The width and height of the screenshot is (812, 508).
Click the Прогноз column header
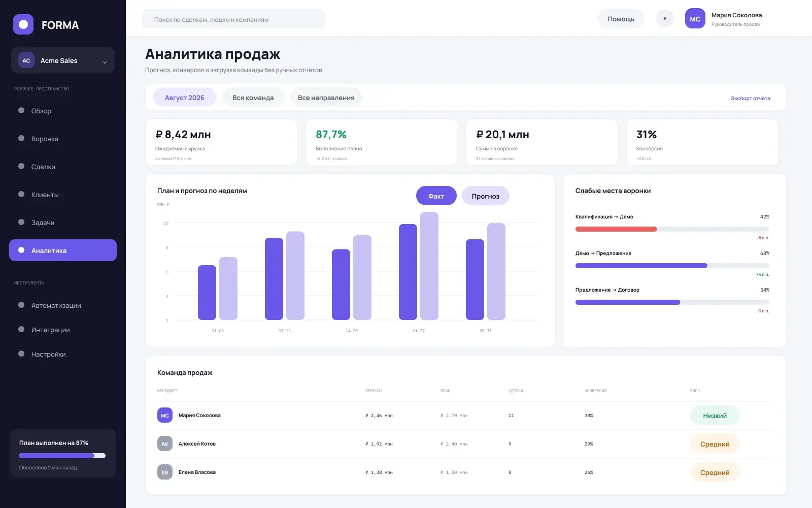point(374,391)
